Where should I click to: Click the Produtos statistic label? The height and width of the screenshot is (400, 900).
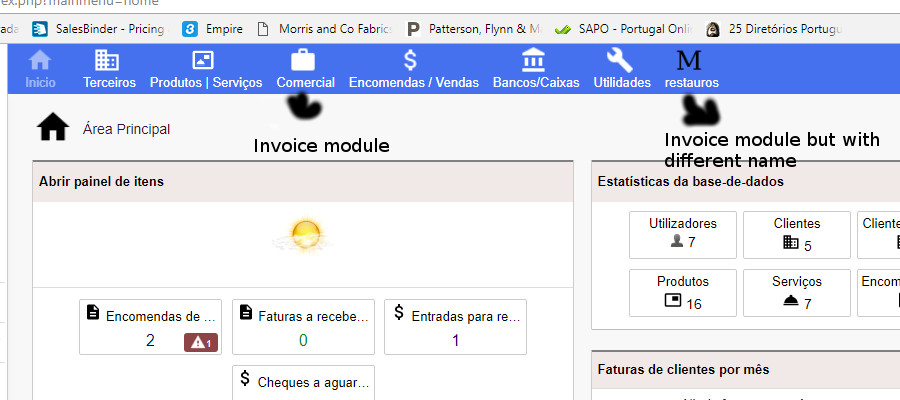tap(683, 282)
